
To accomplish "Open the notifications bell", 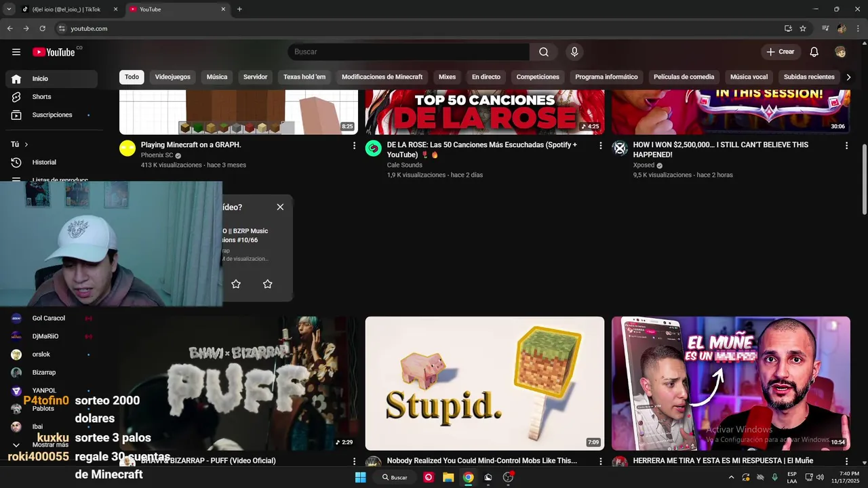I will pos(814,52).
